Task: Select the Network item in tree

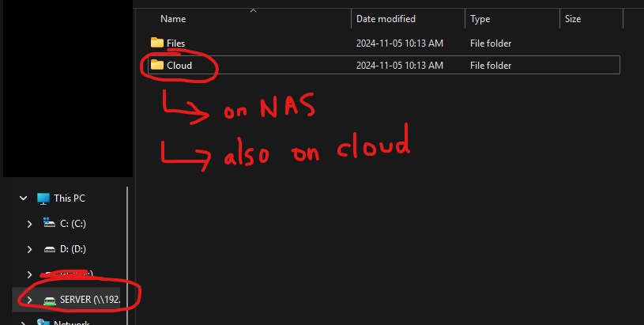Action: (71, 323)
